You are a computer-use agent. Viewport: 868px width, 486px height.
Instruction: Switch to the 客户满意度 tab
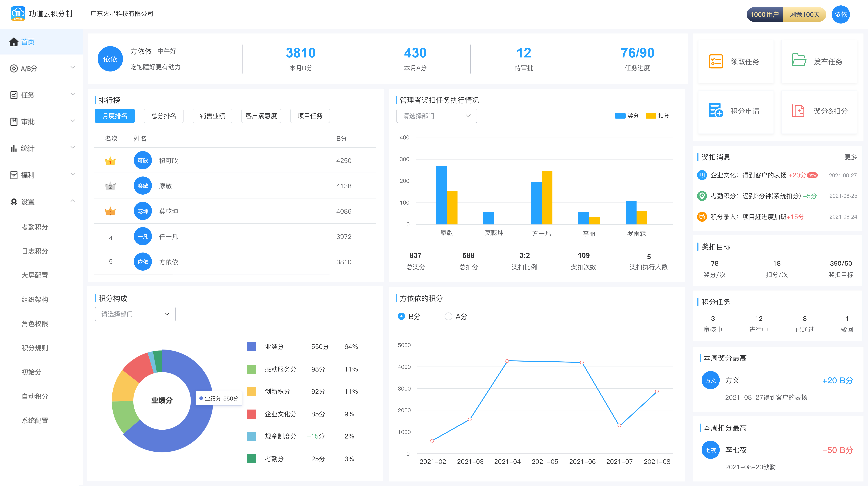(x=261, y=116)
